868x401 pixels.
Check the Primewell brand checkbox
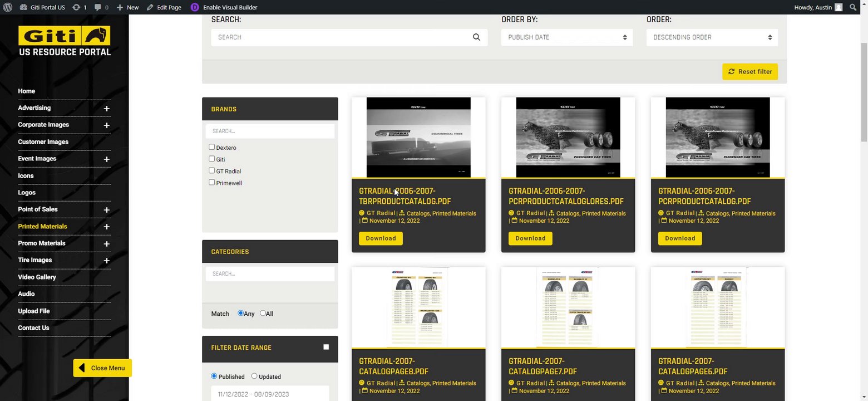pos(211,182)
